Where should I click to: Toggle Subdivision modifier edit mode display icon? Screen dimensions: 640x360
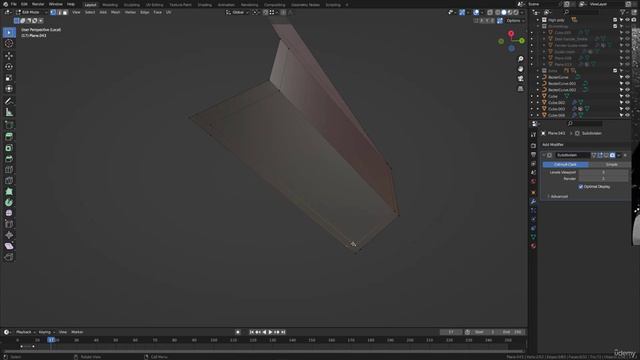pos(600,155)
